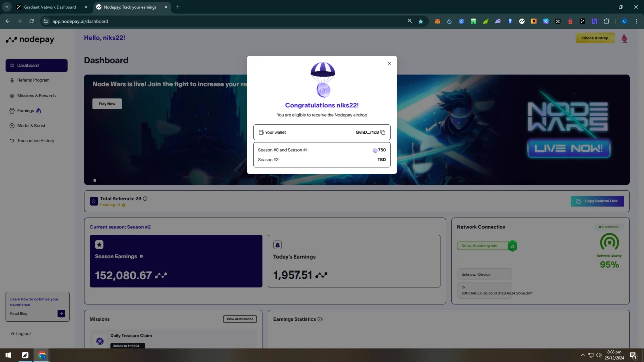
Task: Click the Check Airdrop button
Action: (595, 38)
